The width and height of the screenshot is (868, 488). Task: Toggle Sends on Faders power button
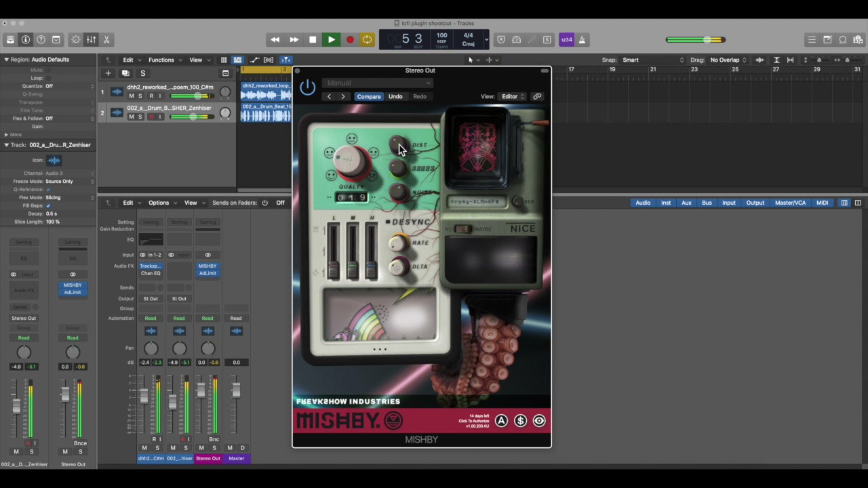click(264, 203)
